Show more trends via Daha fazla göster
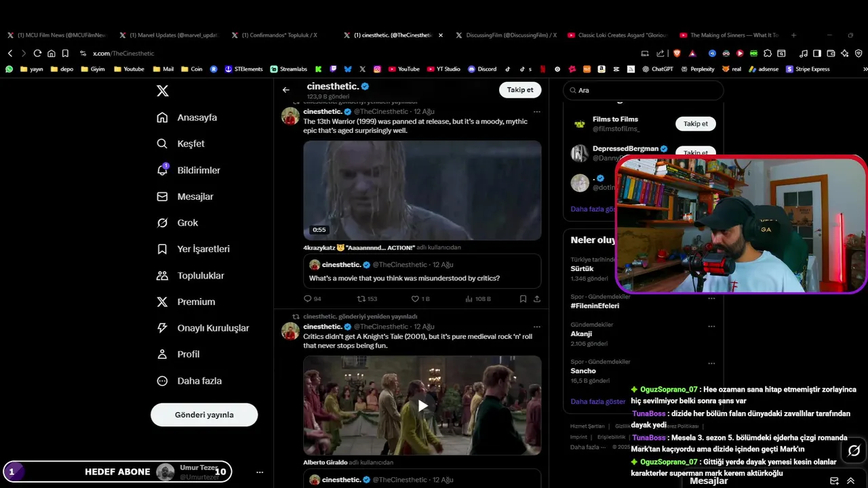The height and width of the screenshot is (488, 868). (x=597, y=401)
